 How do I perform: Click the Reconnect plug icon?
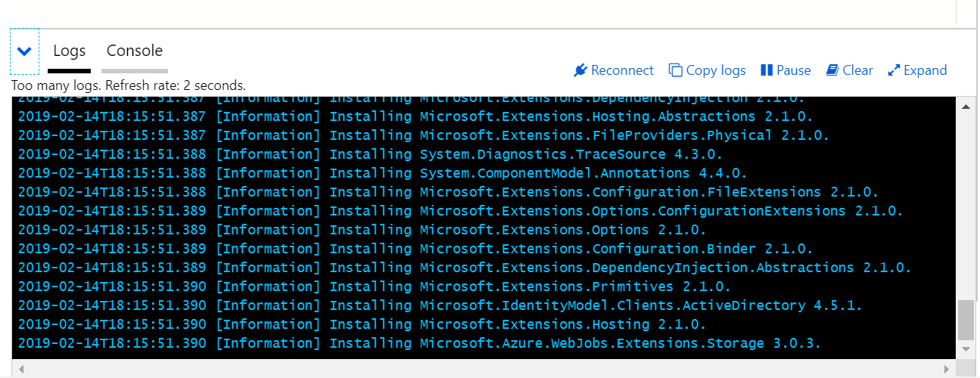point(580,70)
